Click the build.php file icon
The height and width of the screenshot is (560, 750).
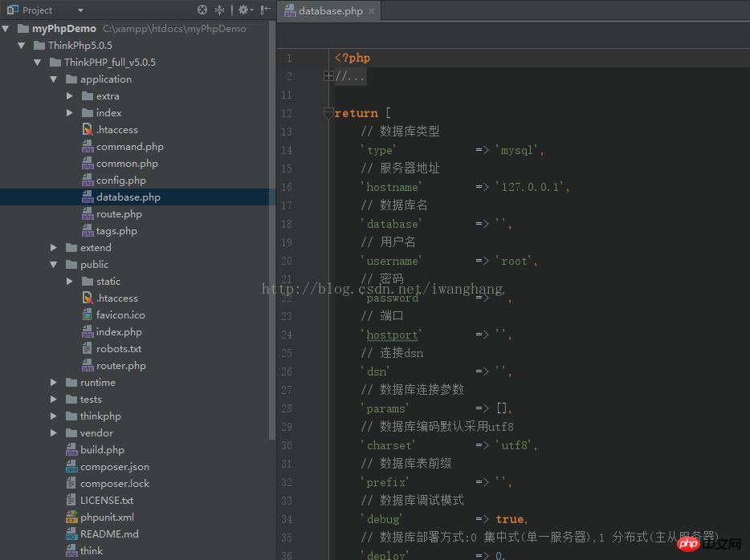click(x=71, y=449)
